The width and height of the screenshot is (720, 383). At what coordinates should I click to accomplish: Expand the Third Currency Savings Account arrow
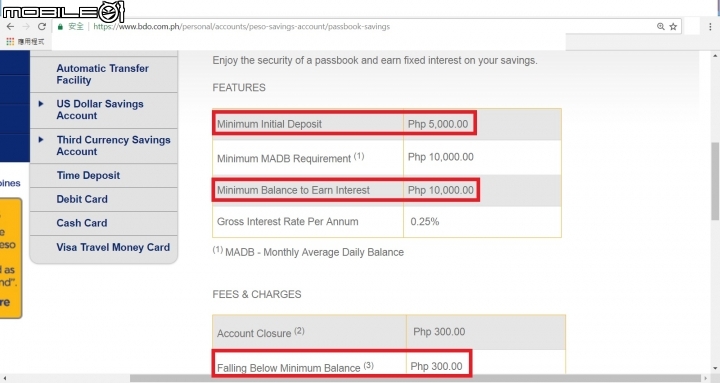[x=41, y=140]
